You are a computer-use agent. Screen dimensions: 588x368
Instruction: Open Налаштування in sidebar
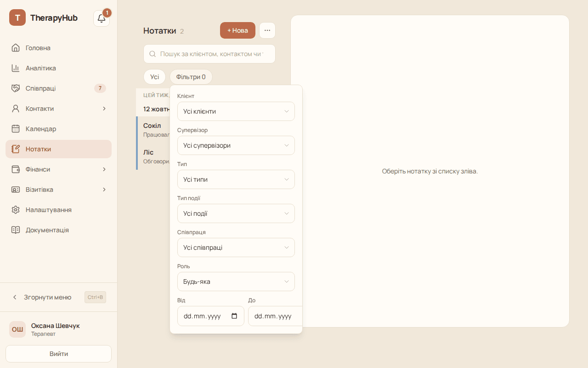[x=58, y=210]
